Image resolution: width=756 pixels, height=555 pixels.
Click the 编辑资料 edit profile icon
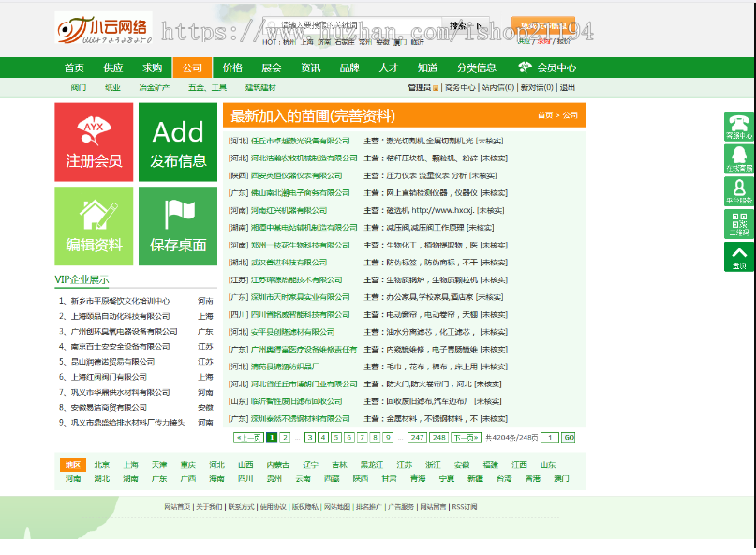coord(95,223)
